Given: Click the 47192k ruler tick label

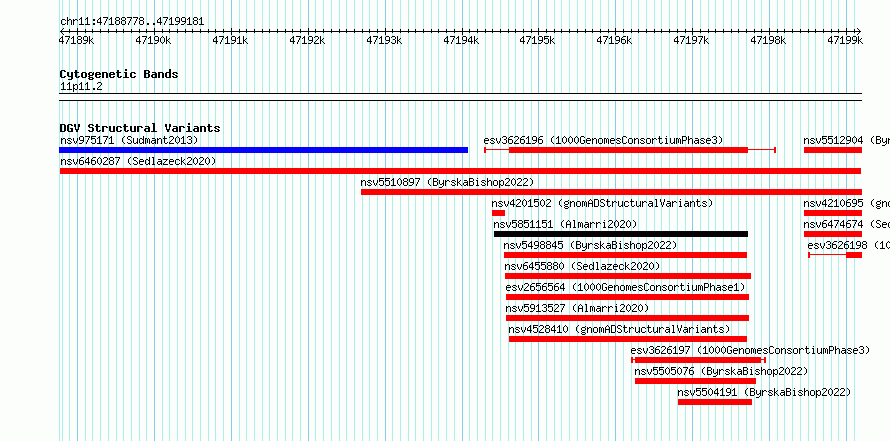Looking at the screenshot, I should click(308, 40).
